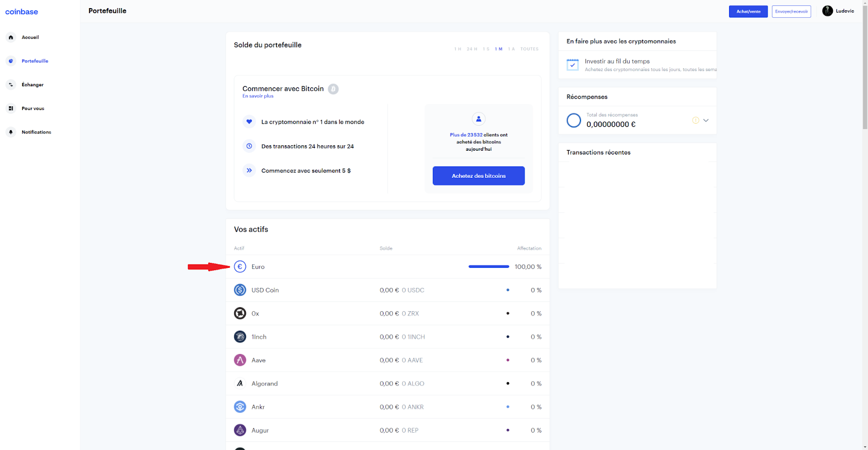This screenshot has width=868, height=450.
Task: Expand the Récompenses chevron
Action: (706, 120)
